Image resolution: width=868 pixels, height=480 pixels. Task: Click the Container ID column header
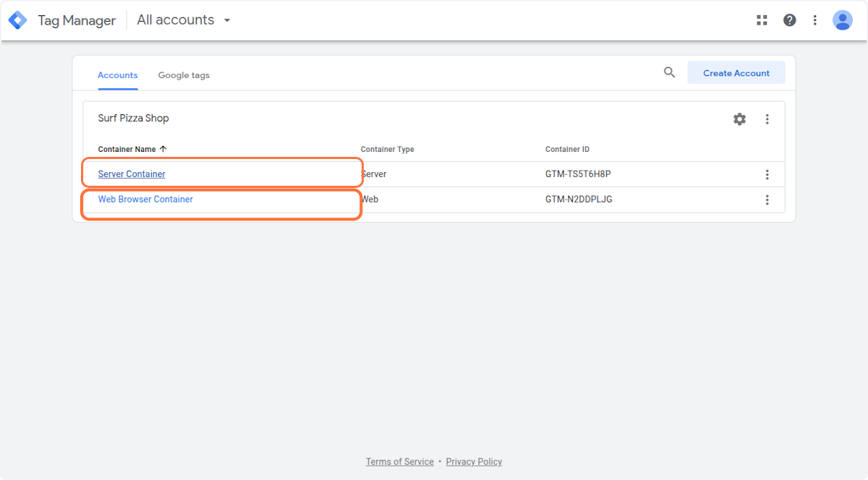click(567, 149)
